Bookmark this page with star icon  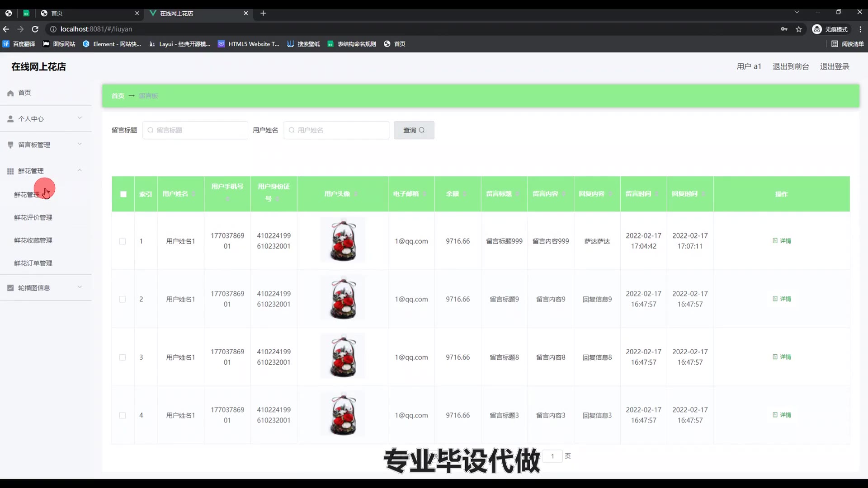[x=799, y=29]
